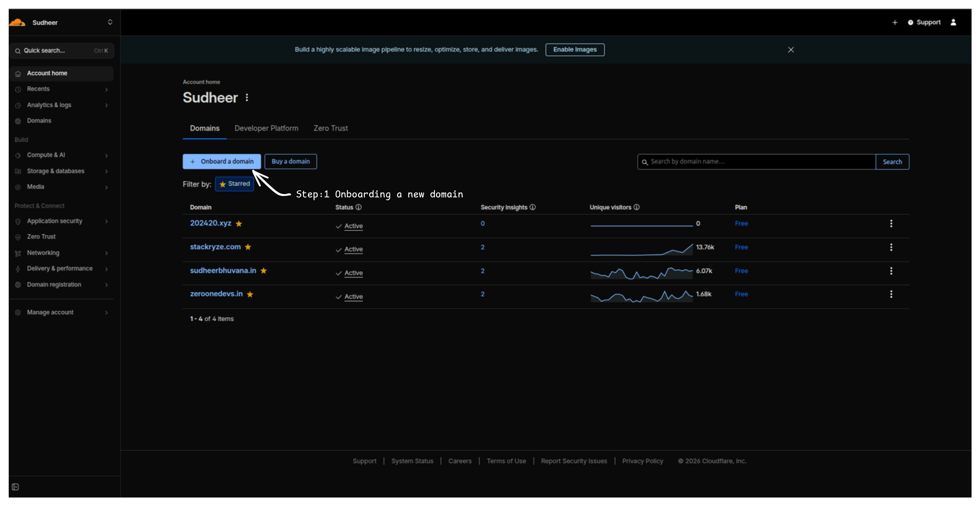Image resolution: width=980 pixels, height=506 pixels.
Task: Focus the Search by domain name field
Action: [756, 162]
